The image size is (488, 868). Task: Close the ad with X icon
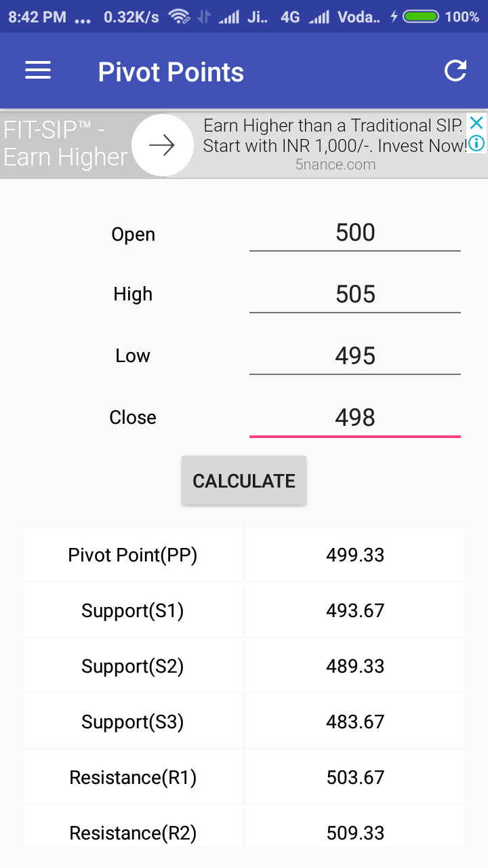coord(476,123)
